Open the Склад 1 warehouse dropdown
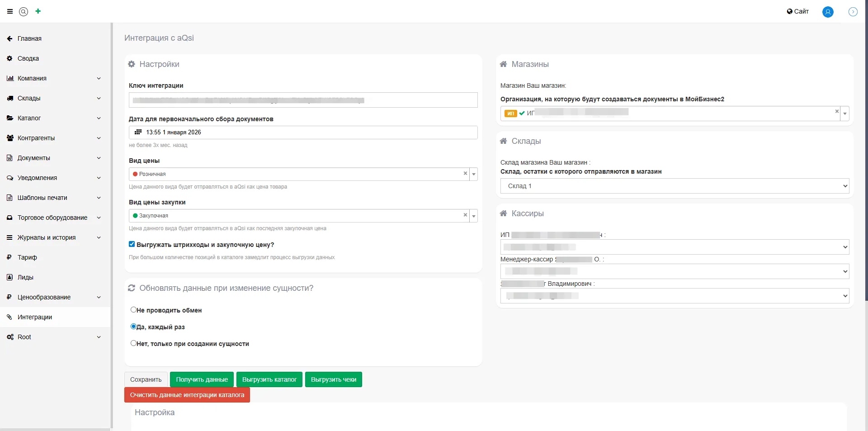The height and width of the screenshot is (431, 868). click(x=674, y=186)
